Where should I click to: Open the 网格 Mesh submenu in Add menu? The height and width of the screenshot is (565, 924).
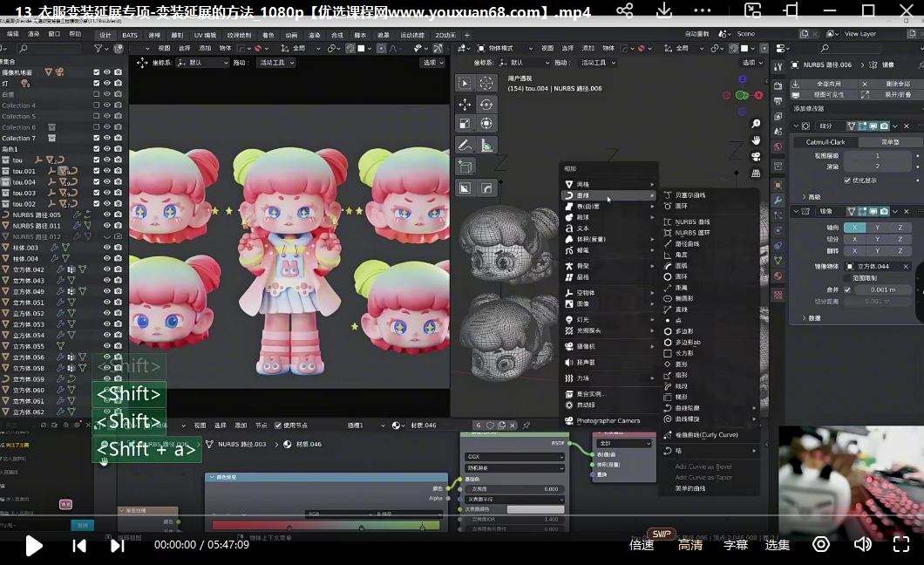pyautogui.click(x=608, y=184)
